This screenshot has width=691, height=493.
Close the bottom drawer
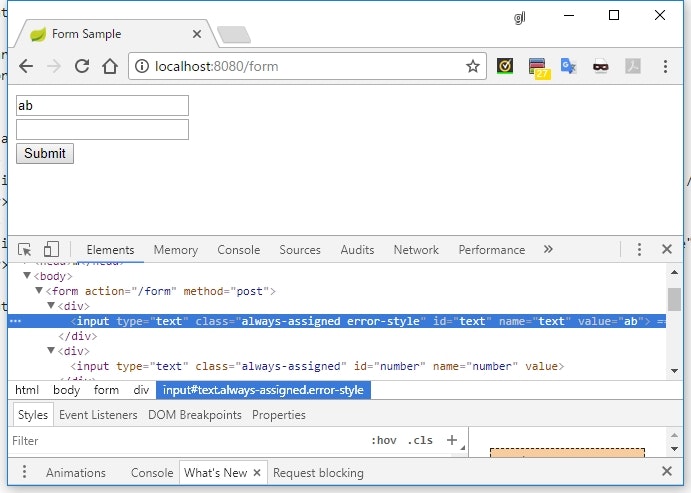click(x=667, y=471)
